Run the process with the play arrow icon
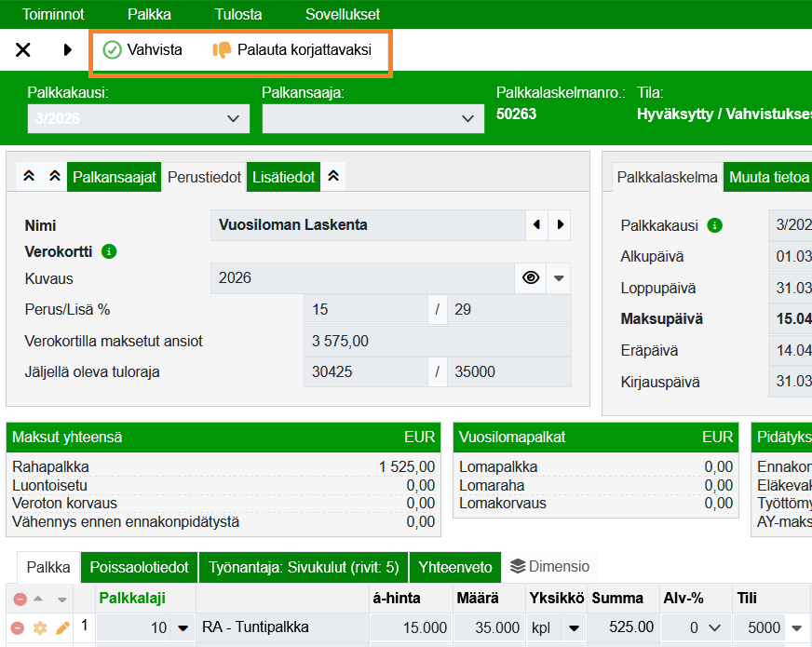This screenshot has width=812, height=647. 65,50
